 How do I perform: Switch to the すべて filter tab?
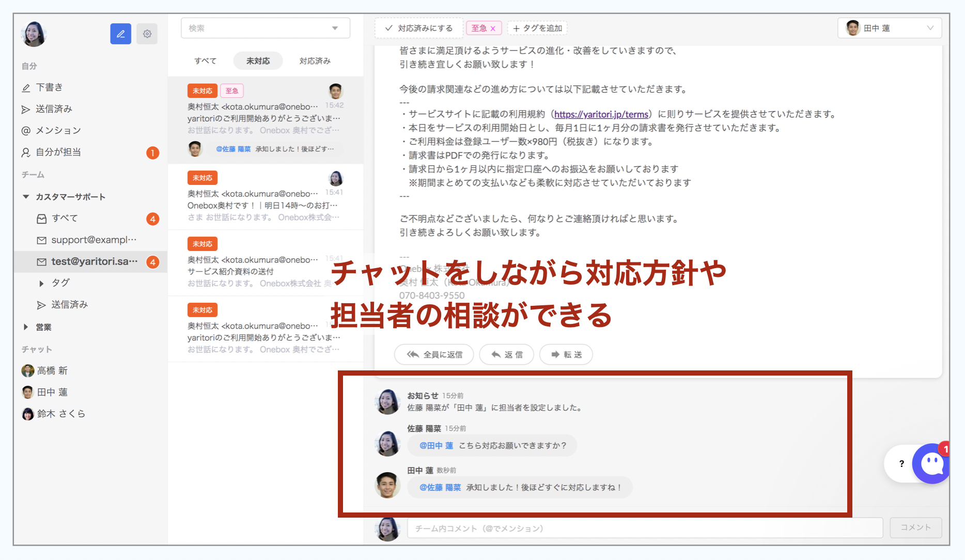point(205,61)
